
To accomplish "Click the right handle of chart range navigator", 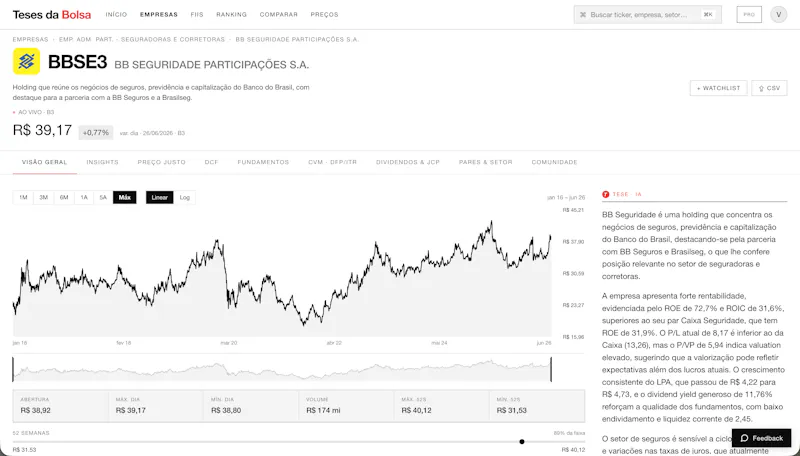I will point(551,369).
